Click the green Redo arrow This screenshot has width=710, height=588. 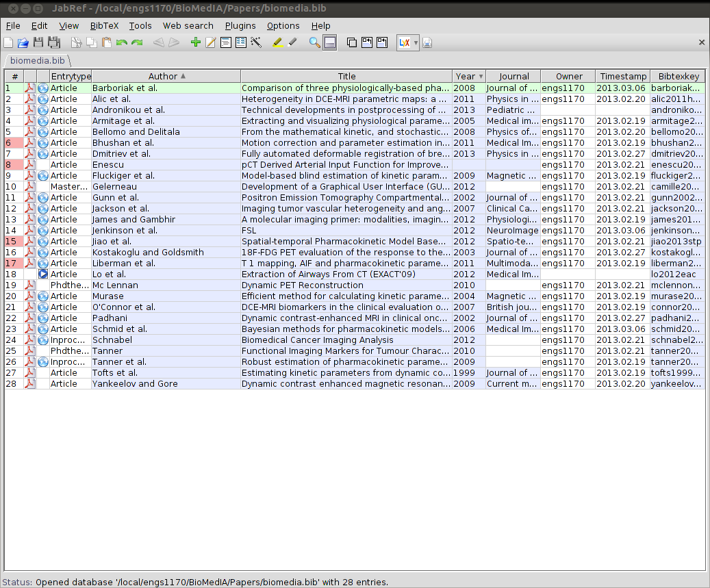click(x=137, y=42)
